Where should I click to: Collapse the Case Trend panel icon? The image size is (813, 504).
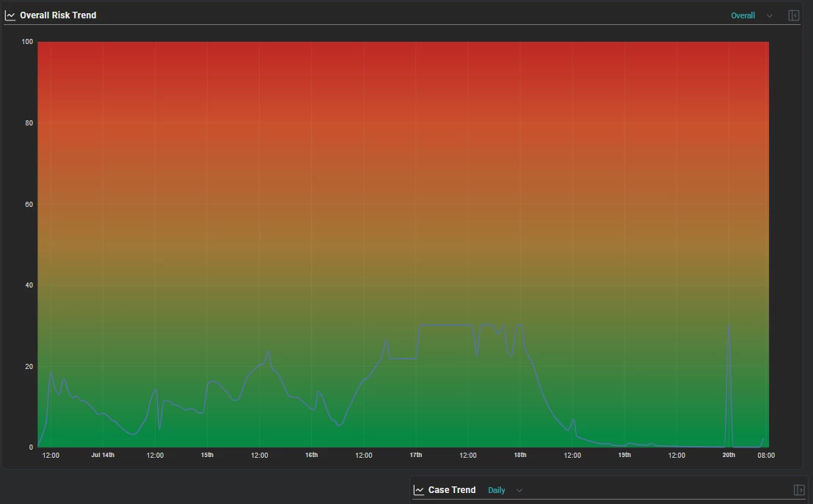tap(799, 490)
